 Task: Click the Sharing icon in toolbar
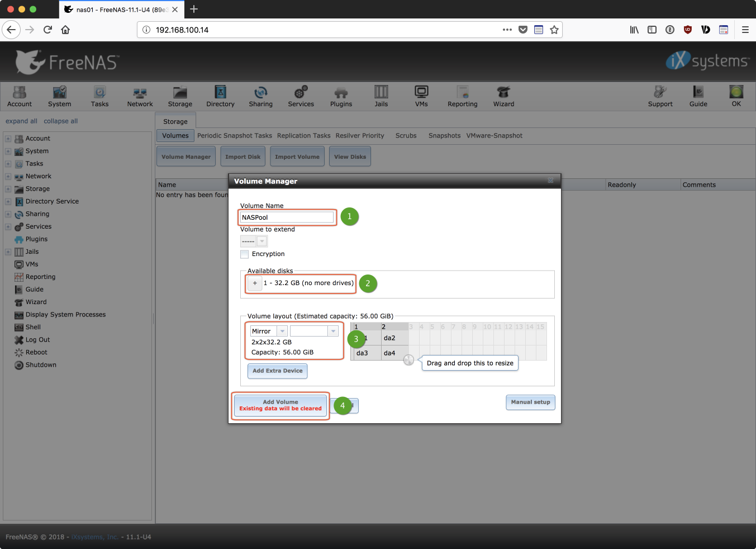point(260,96)
